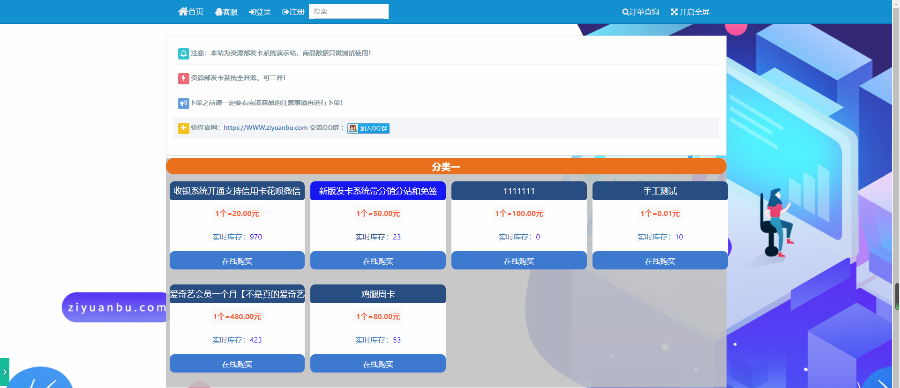Open the https://WWW.ziyuanbu.com link
900x388 pixels.
point(265,128)
